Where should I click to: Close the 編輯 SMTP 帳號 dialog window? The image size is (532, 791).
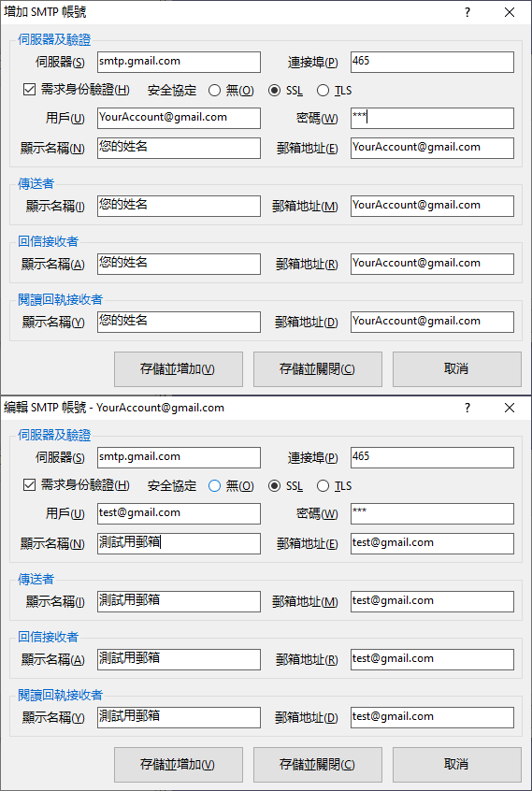pyautogui.click(x=510, y=408)
